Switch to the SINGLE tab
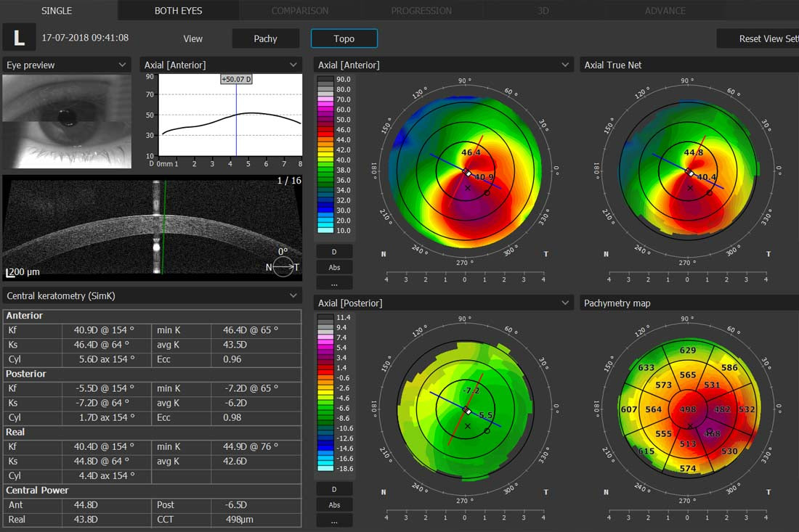Viewport: 799px width, 532px height. pos(57,11)
